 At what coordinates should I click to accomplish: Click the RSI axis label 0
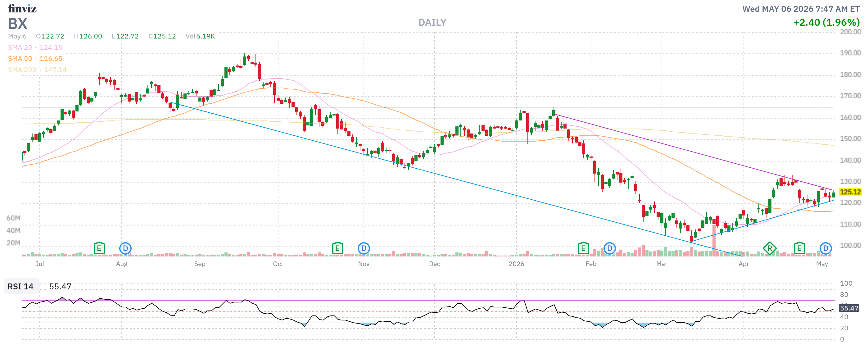click(x=842, y=339)
